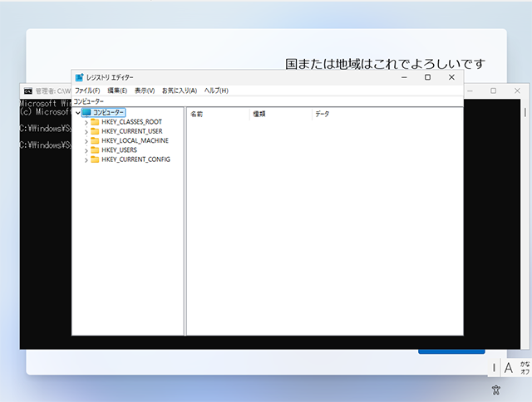Open the ファイル(F) menu

point(87,90)
